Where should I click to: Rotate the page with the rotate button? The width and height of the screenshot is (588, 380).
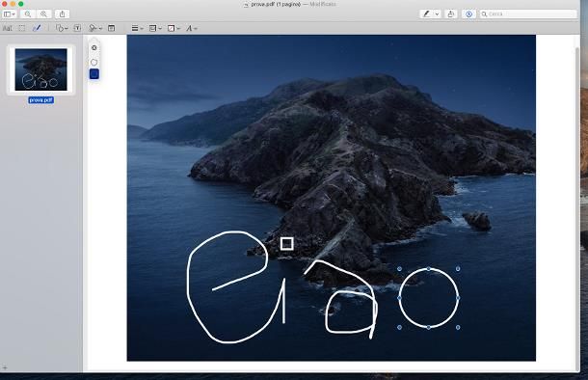(451, 14)
